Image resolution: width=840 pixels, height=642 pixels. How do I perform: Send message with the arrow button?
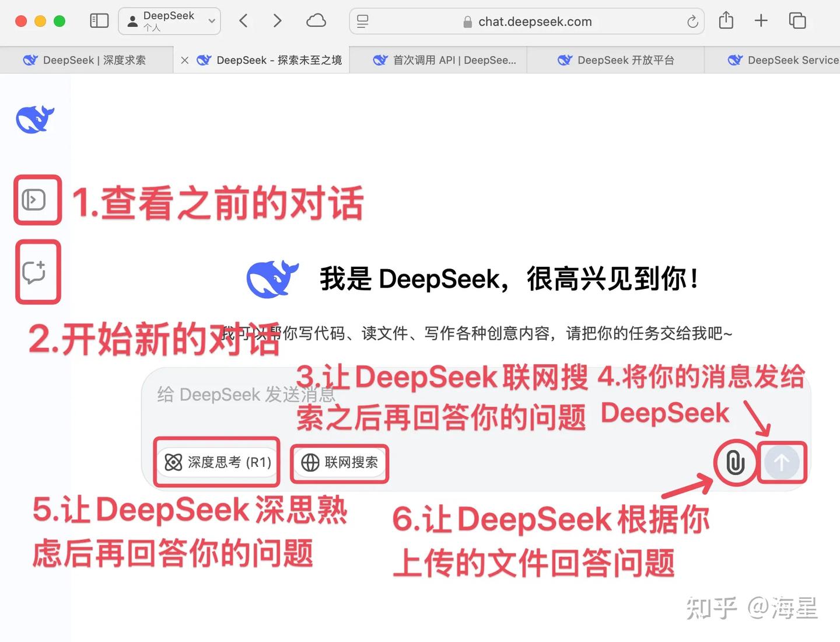tap(782, 462)
